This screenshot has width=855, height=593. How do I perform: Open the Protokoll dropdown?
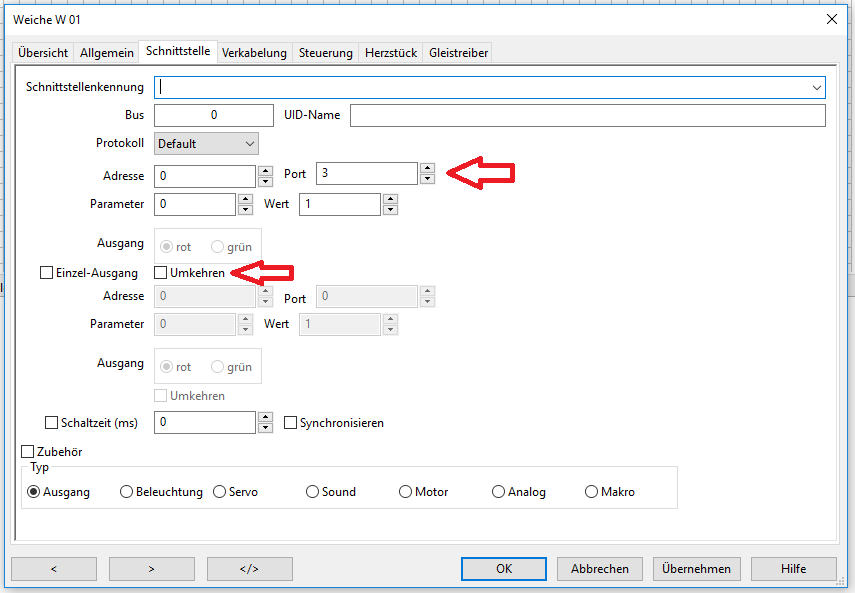tap(207, 144)
